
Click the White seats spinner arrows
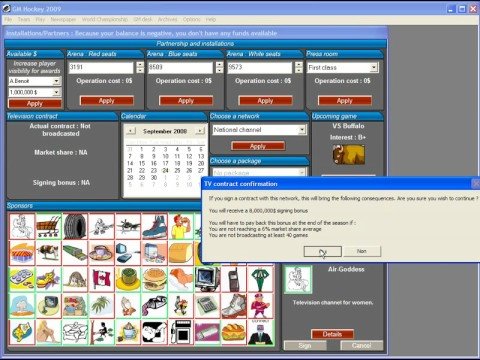pyautogui.click(x=299, y=67)
